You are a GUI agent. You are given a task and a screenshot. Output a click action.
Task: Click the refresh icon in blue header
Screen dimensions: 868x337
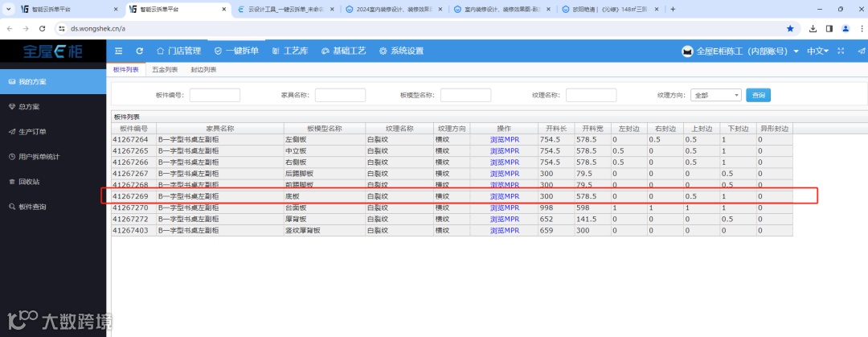140,51
